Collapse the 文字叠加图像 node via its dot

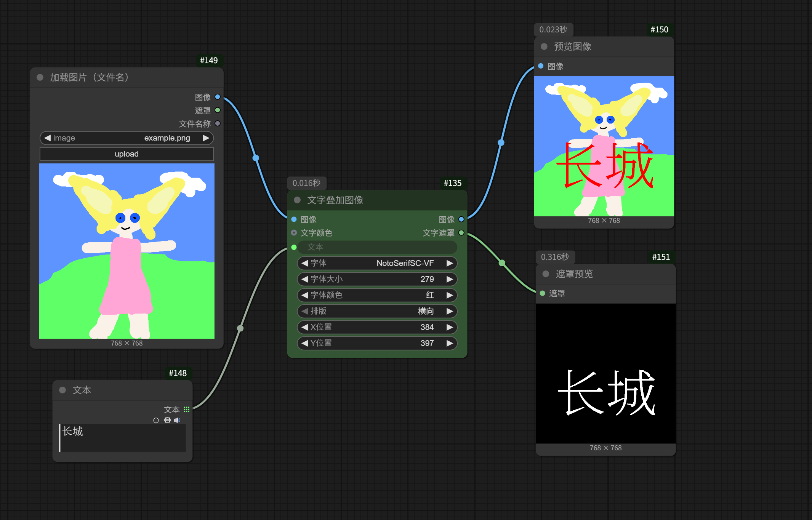click(297, 200)
